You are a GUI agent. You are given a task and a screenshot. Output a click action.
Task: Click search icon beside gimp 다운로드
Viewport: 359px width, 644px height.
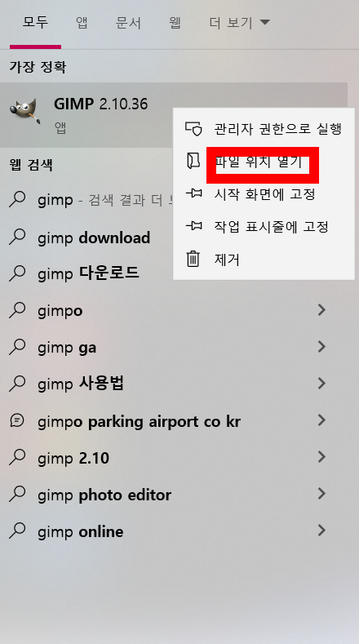17,273
